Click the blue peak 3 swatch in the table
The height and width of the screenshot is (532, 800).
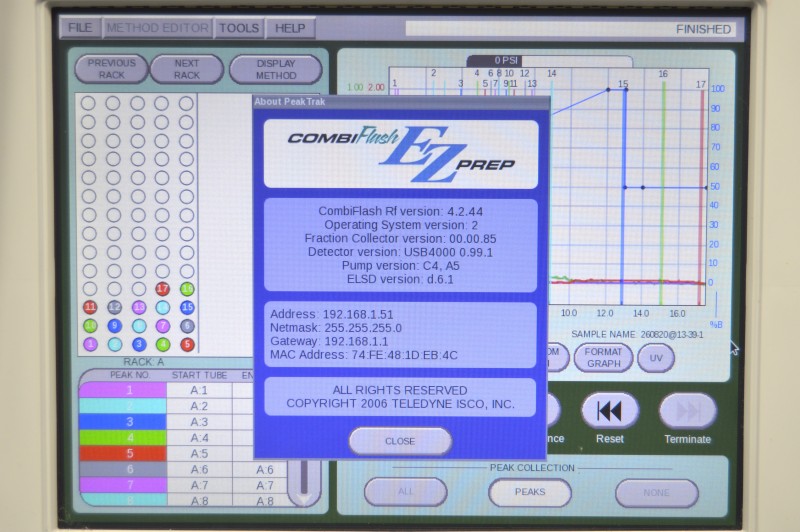(x=123, y=422)
